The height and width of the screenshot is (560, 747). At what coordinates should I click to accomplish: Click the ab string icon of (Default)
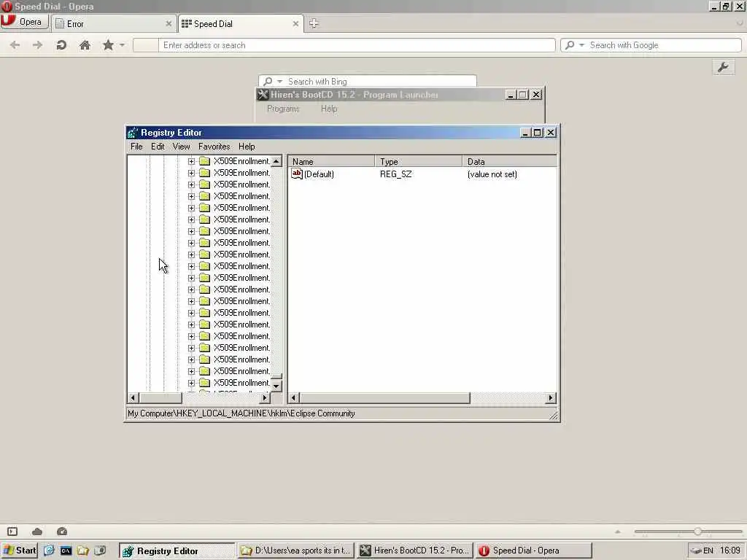point(297,174)
